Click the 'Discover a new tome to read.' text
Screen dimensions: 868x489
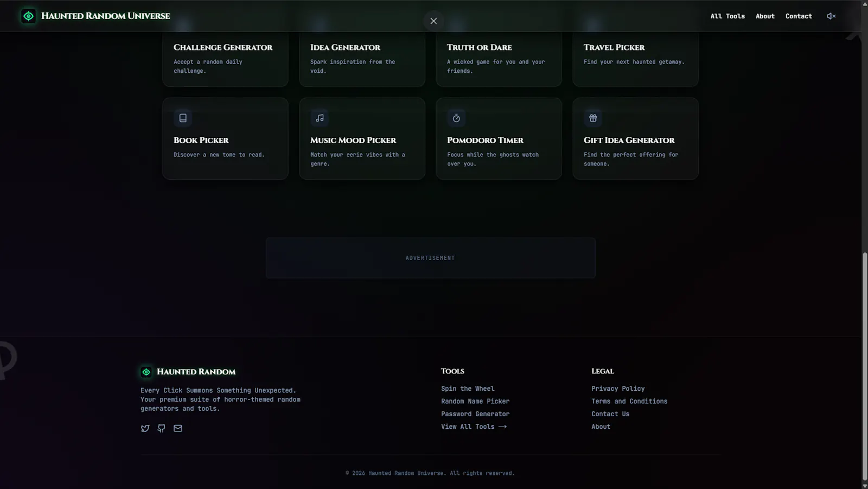(x=219, y=155)
